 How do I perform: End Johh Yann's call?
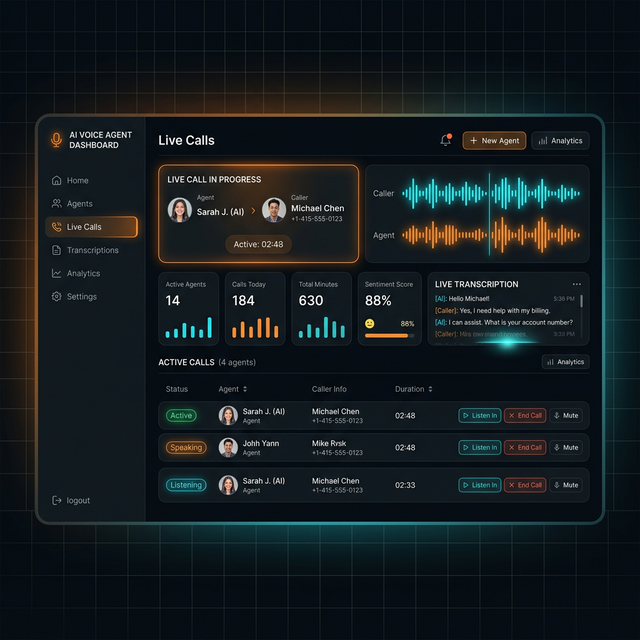525,447
